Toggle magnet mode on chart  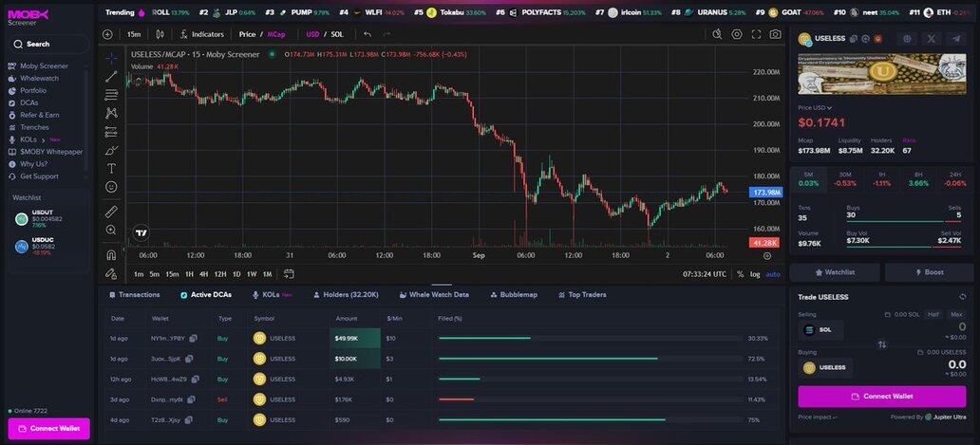point(111,254)
